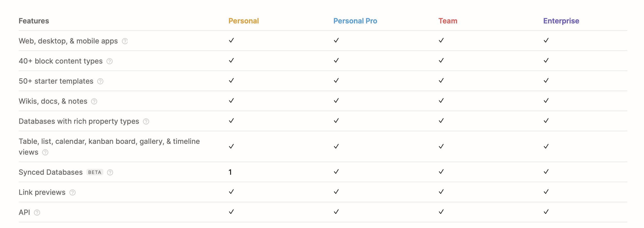Click help icon next to API
Image resolution: width=644 pixels, height=228 pixels.
point(37,213)
